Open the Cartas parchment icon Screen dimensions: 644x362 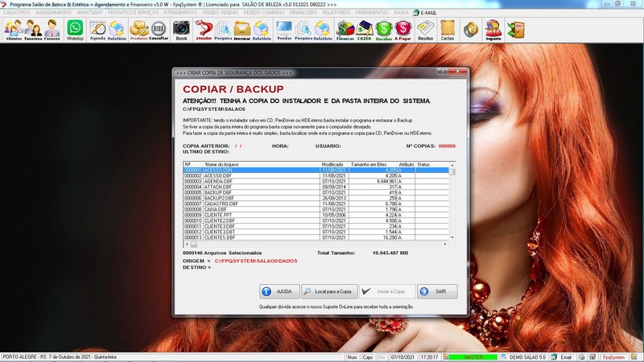click(448, 30)
